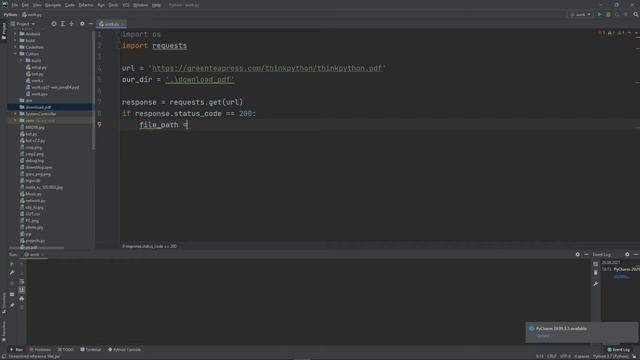
Task: Click the soft-wrap icon in Run panel
Action: [x=22, y=282]
